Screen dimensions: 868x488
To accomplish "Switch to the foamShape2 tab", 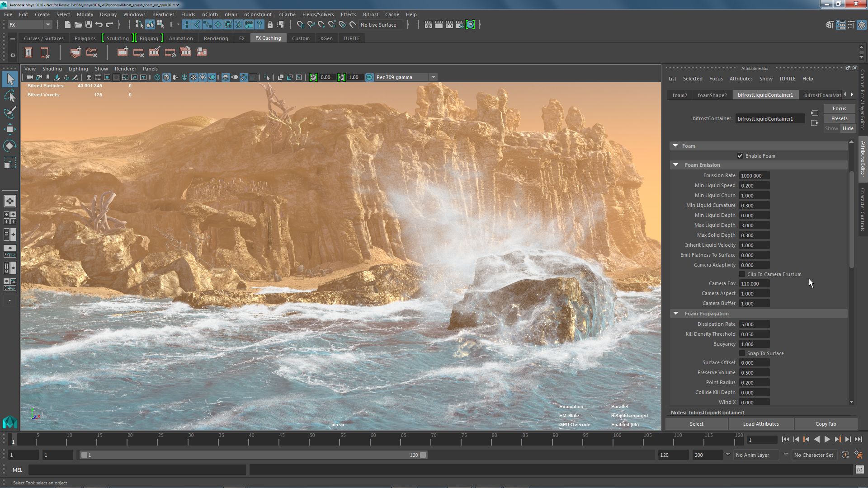I will click(712, 95).
